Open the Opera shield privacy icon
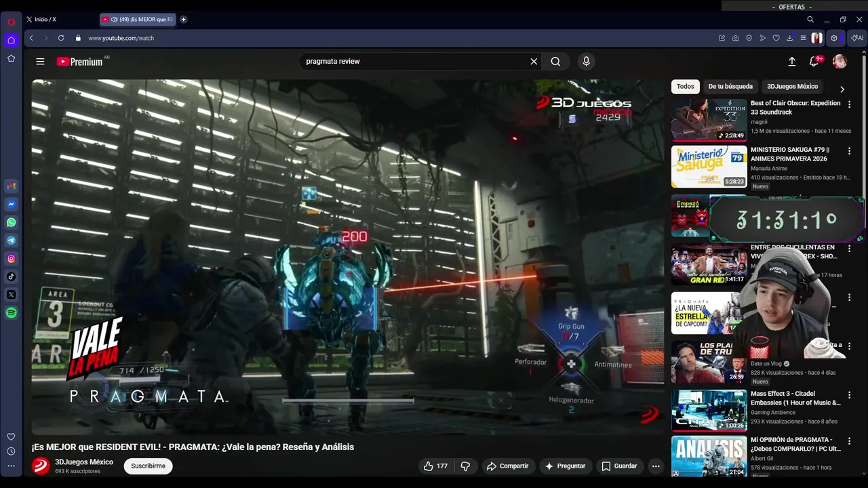The width and height of the screenshot is (868, 488). (749, 38)
